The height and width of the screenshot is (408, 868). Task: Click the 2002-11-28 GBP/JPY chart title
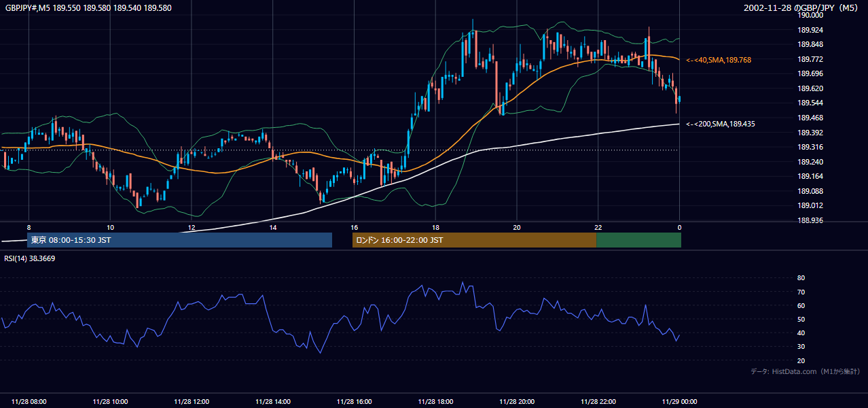801,8
